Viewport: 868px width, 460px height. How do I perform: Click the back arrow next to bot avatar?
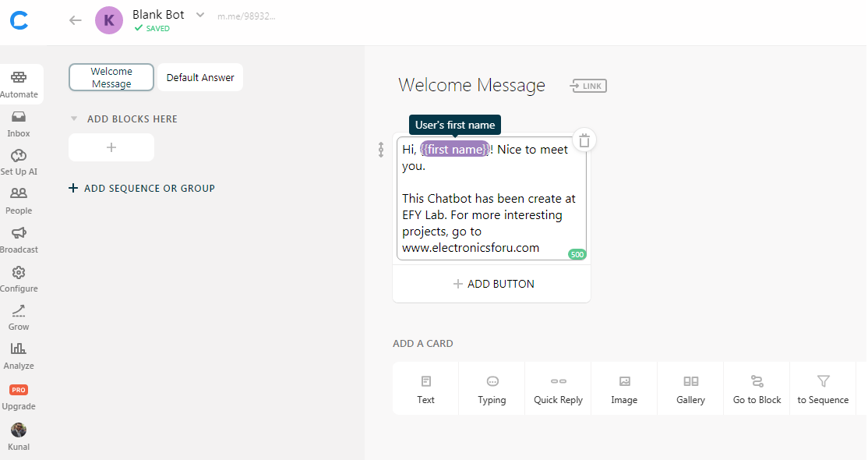[76, 20]
